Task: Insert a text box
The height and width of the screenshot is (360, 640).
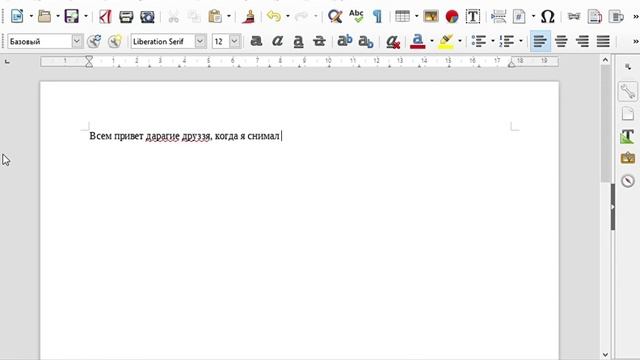Action: point(473,16)
